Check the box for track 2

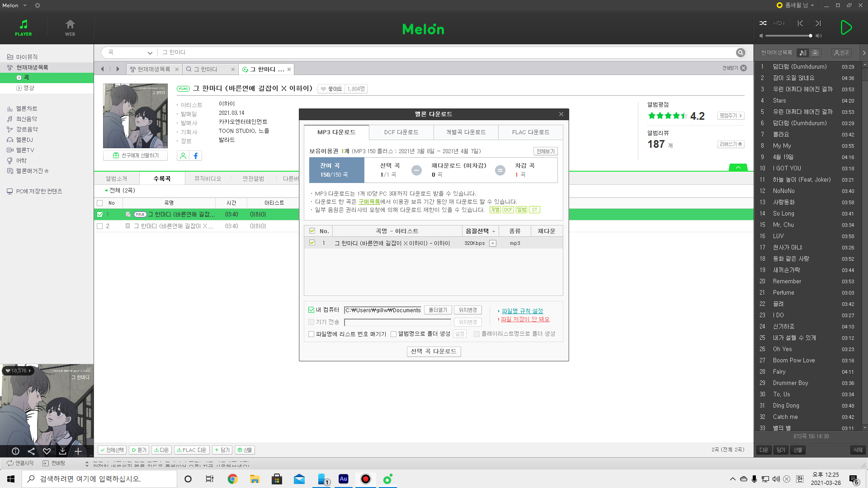[100, 226]
